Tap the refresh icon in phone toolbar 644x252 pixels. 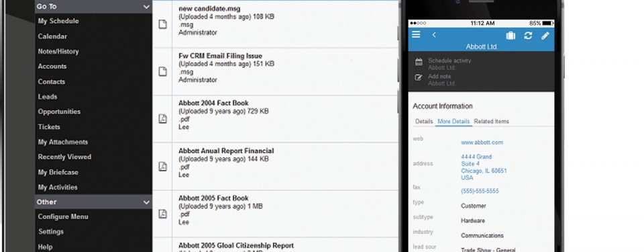point(528,36)
